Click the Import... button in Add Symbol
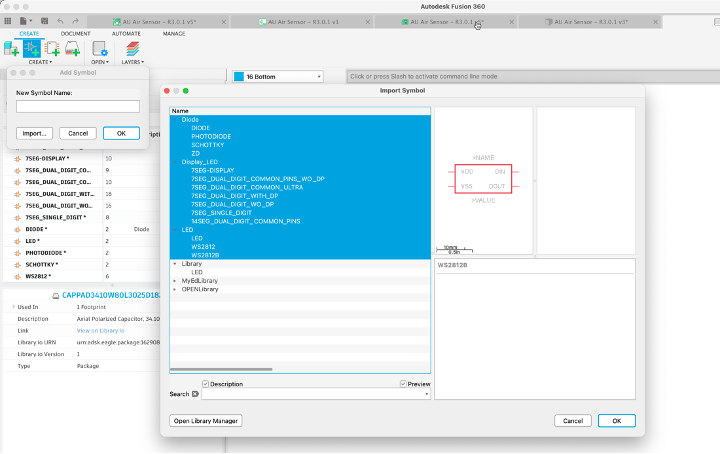Viewport: 720px width, 454px height. tap(34, 133)
